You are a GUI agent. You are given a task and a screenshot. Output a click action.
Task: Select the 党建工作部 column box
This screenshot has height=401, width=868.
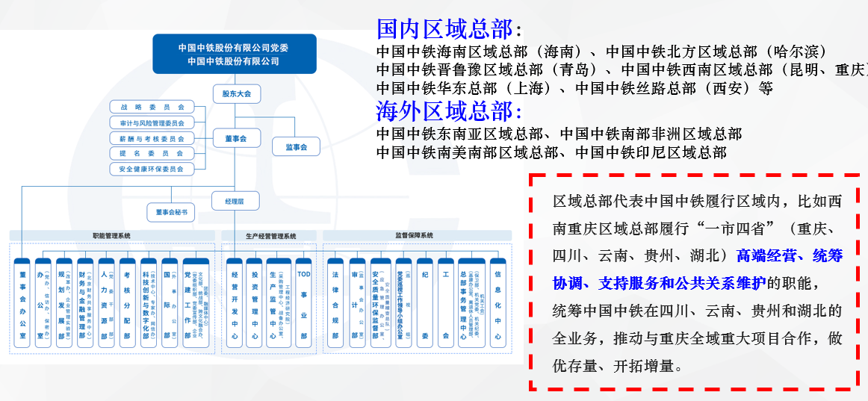click(x=196, y=303)
